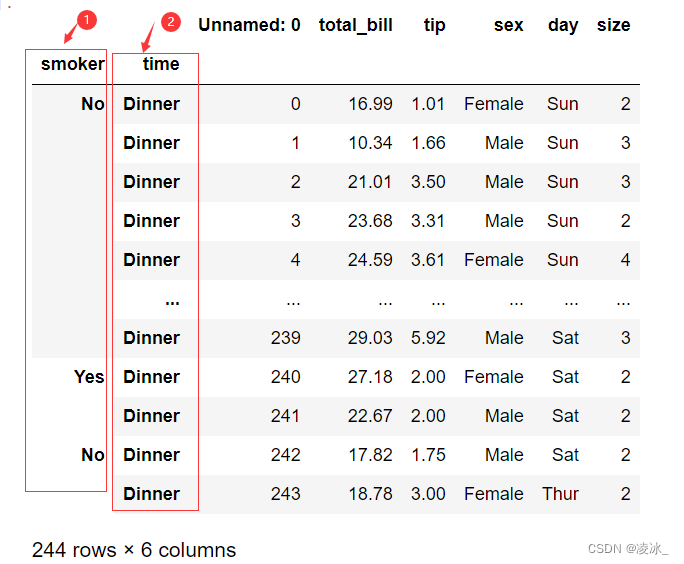Click the "tip" column header
This screenshot has height=564, width=684.
(434, 26)
